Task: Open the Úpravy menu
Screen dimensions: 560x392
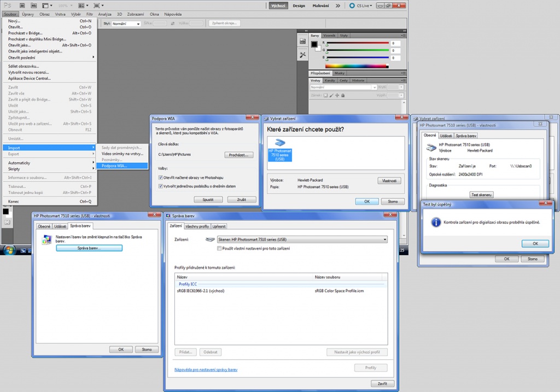Action: tap(27, 14)
